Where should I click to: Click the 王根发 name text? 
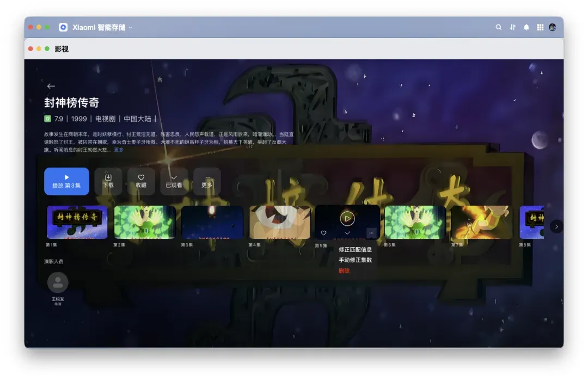tap(58, 299)
